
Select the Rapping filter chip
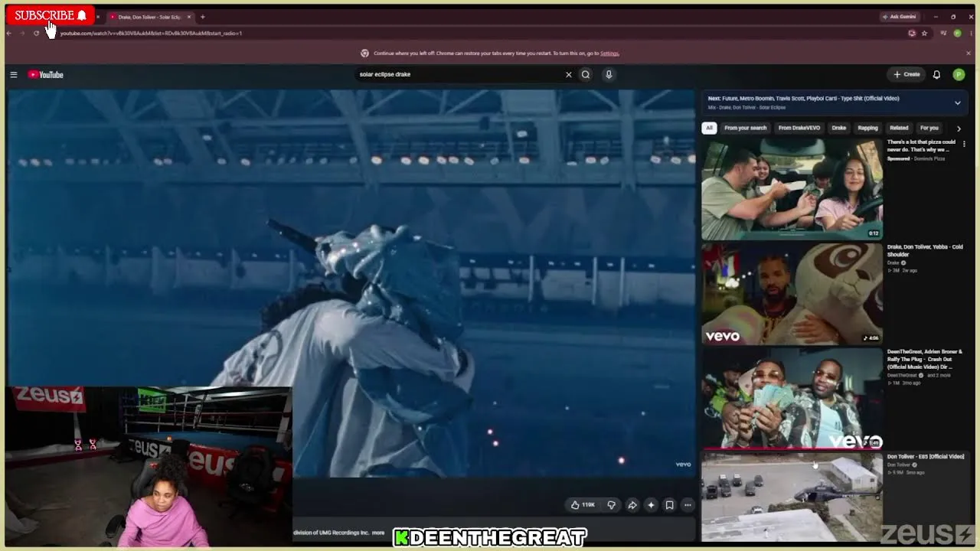coord(867,128)
